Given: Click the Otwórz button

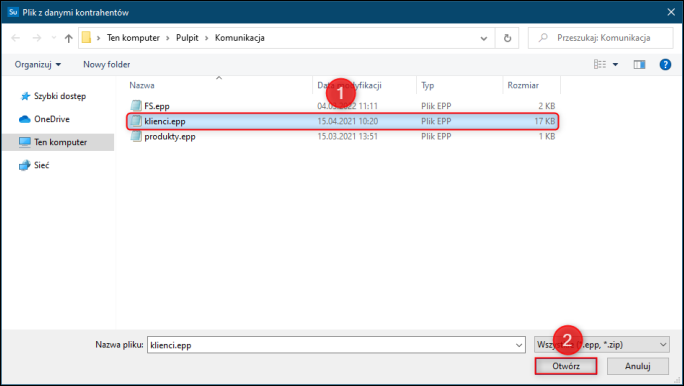Looking at the screenshot, I should (566, 366).
